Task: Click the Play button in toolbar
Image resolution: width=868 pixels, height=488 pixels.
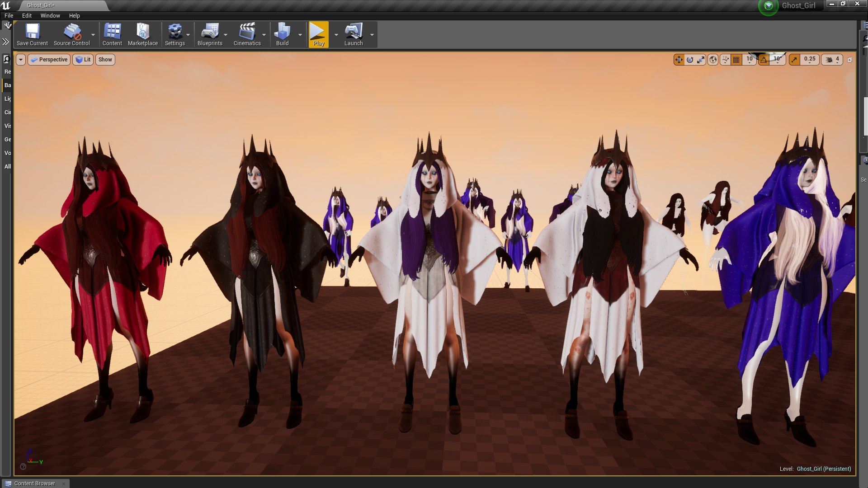Action: point(318,34)
